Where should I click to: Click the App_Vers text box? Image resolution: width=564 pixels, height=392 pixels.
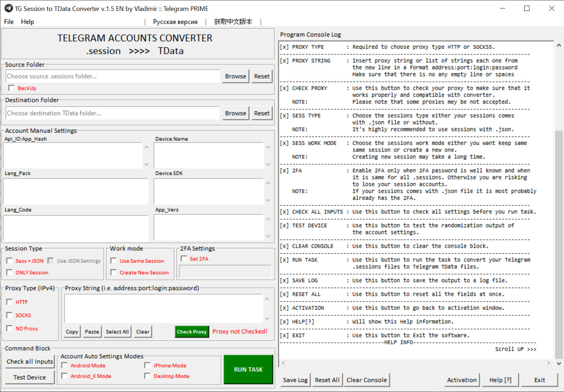click(x=209, y=228)
